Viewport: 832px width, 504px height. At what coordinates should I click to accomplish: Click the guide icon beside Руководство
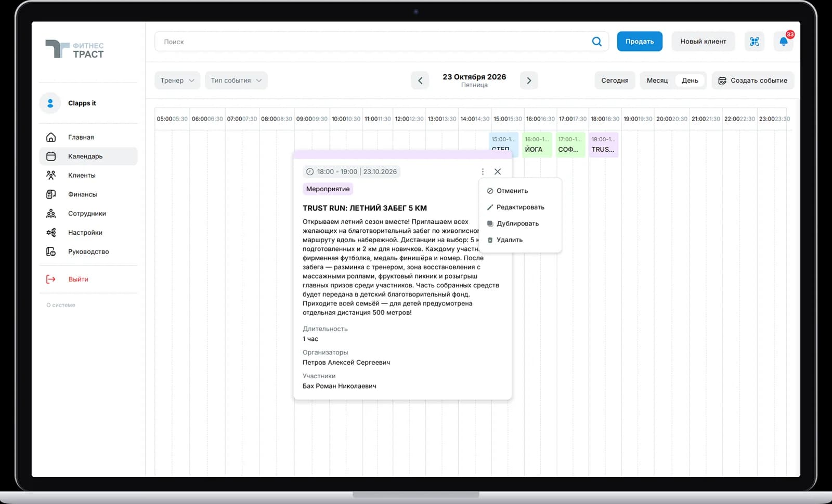pos(51,251)
